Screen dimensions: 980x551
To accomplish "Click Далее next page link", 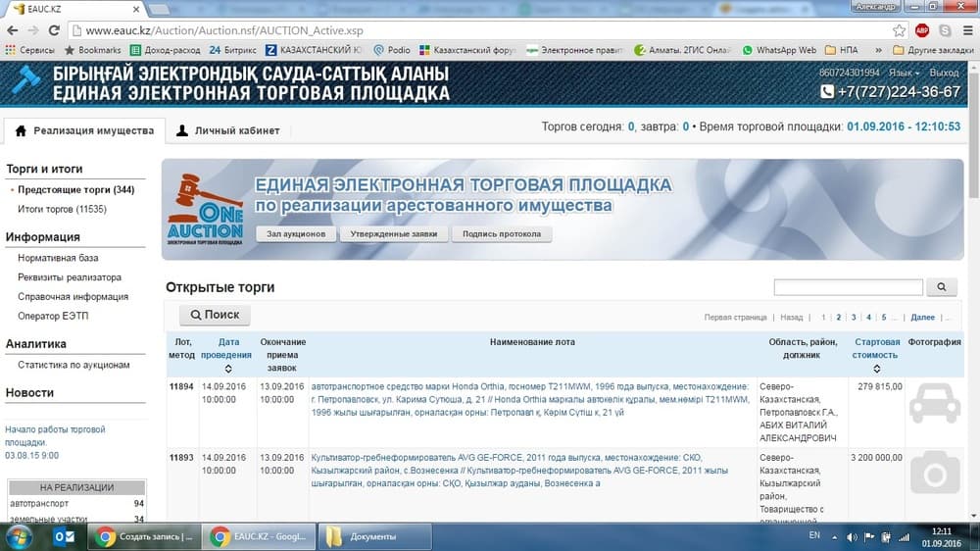I will click(x=922, y=317).
